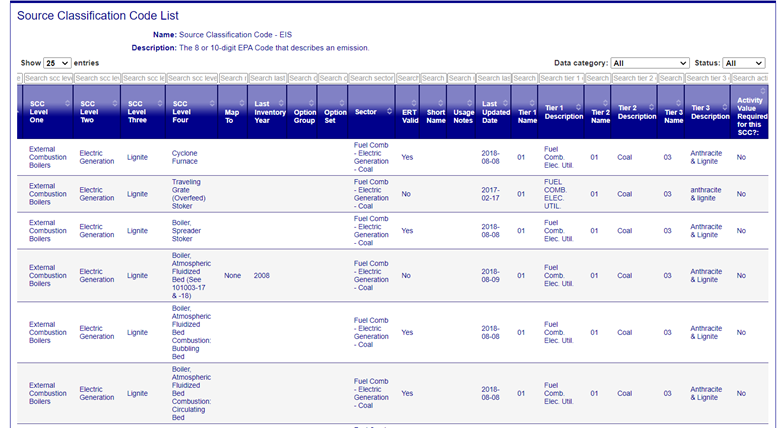This screenshot has height=428, width=780.
Task: Open the Show entries count dropdown
Action: (57, 63)
